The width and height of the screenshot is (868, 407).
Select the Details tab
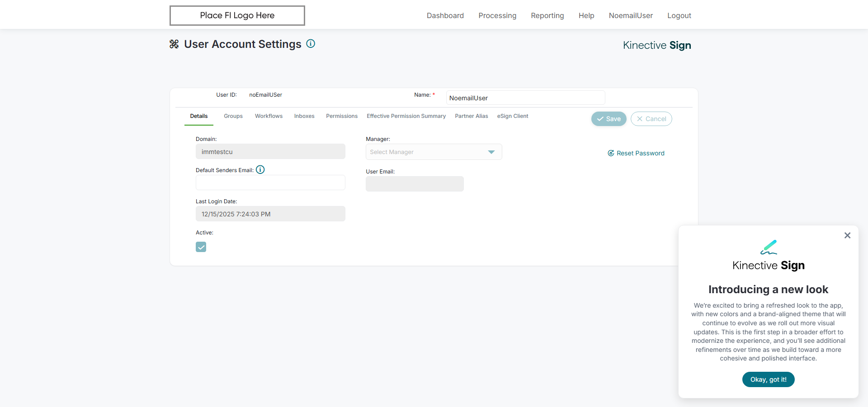[x=199, y=116]
